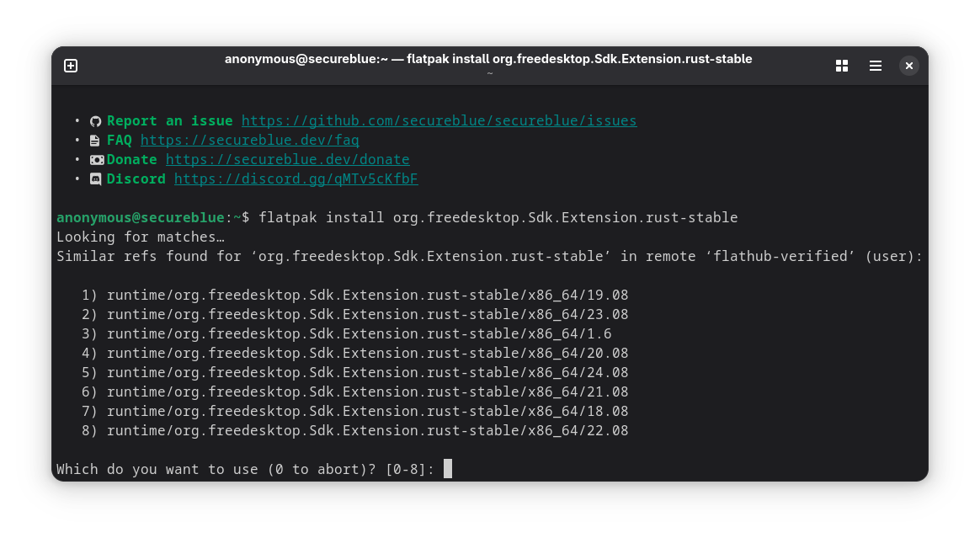
Task: Click the window title text
Action: pyautogui.click(x=488, y=59)
